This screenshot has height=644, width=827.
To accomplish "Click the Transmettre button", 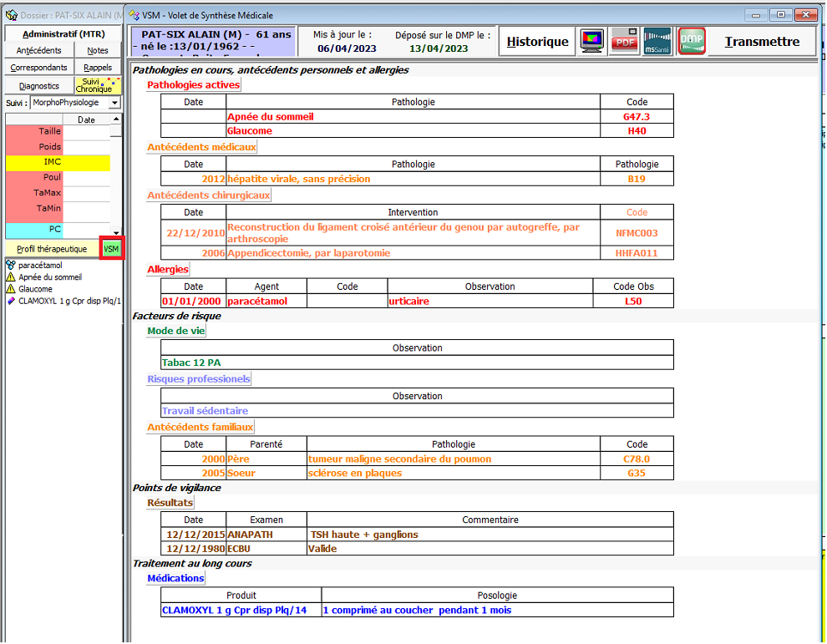I will pyautogui.click(x=761, y=42).
